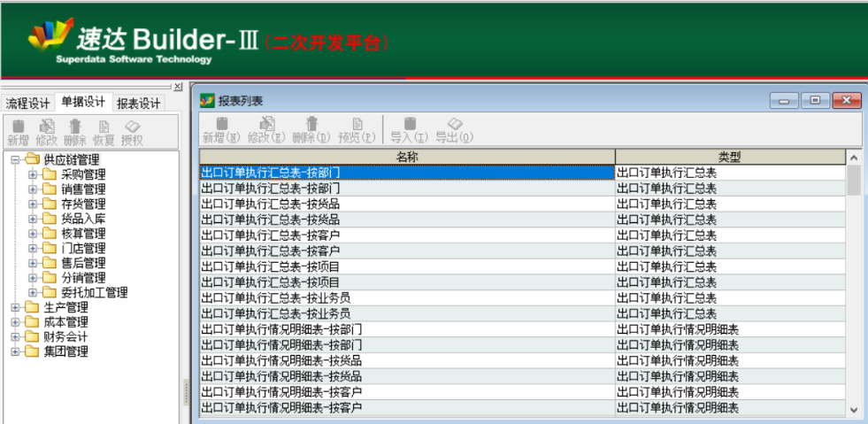This screenshot has height=424, width=868.
Task: Click the 报表列表 window title icon
Action: click(x=207, y=101)
